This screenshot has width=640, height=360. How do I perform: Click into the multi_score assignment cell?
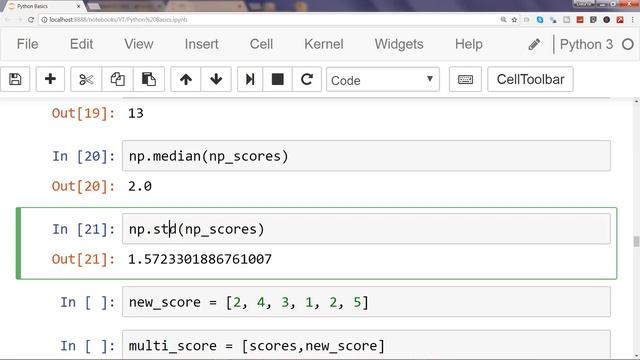pos(366,345)
